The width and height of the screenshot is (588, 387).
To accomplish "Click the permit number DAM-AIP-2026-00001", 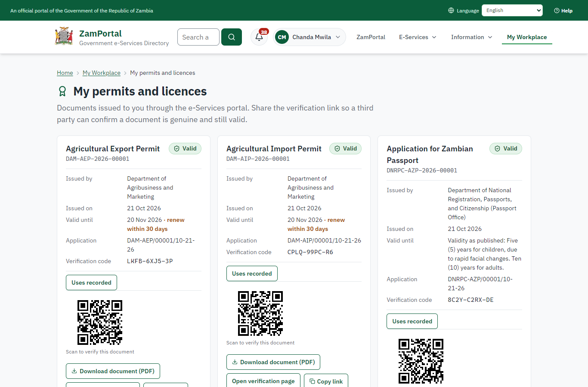I will point(258,159).
